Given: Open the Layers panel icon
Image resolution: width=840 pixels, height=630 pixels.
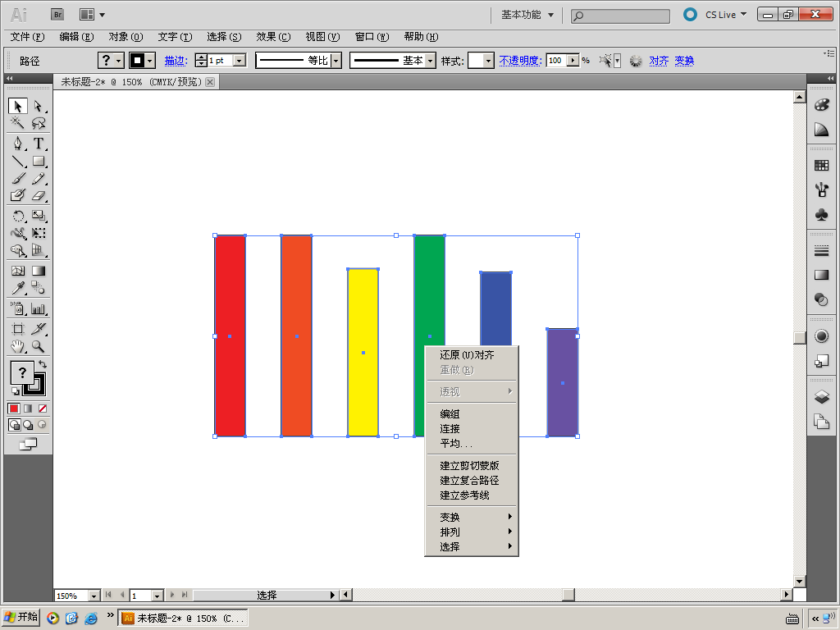Looking at the screenshot, I should pyautogui.click(x=821, y=396).
